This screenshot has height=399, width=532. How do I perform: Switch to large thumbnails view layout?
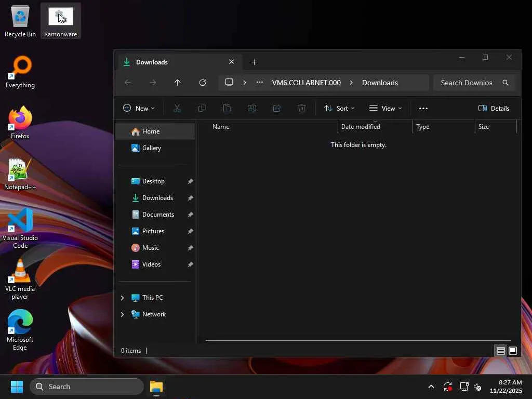pos(513,351)
